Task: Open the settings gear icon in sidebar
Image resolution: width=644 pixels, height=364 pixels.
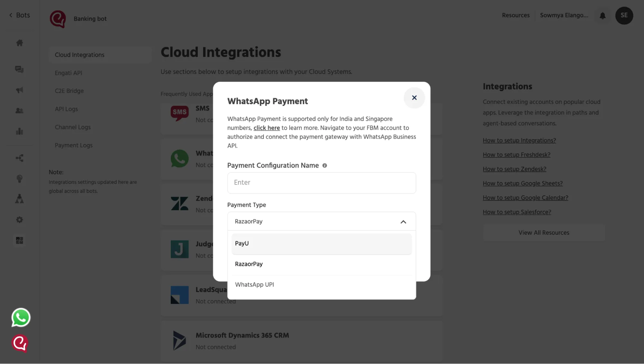Action: (20, 220)
